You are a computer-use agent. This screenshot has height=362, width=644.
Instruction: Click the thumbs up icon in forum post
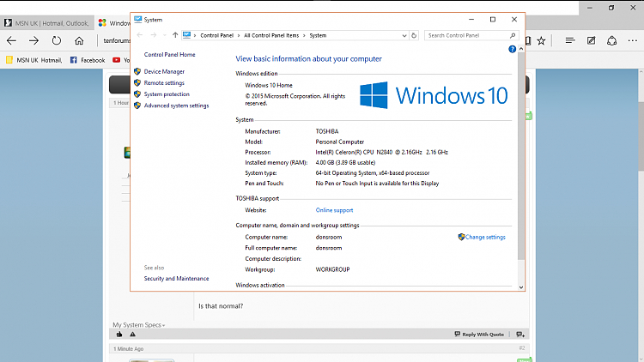119,334
